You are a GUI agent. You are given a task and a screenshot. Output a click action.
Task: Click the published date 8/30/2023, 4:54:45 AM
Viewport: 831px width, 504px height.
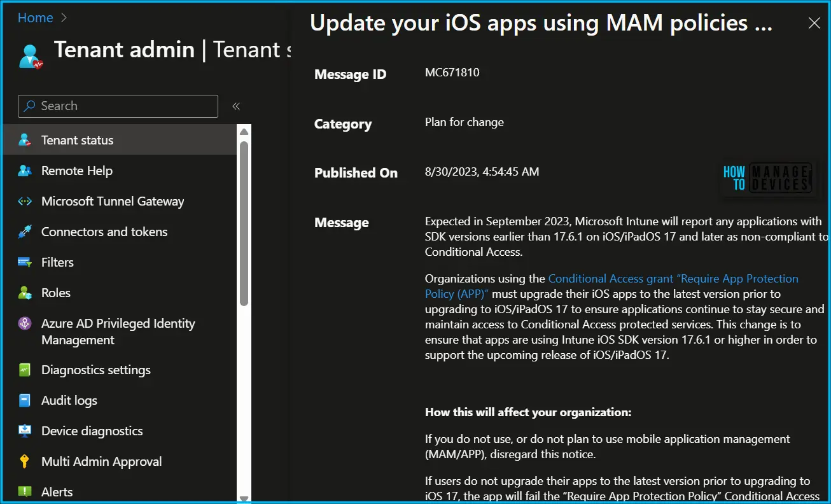click(482, 172)
